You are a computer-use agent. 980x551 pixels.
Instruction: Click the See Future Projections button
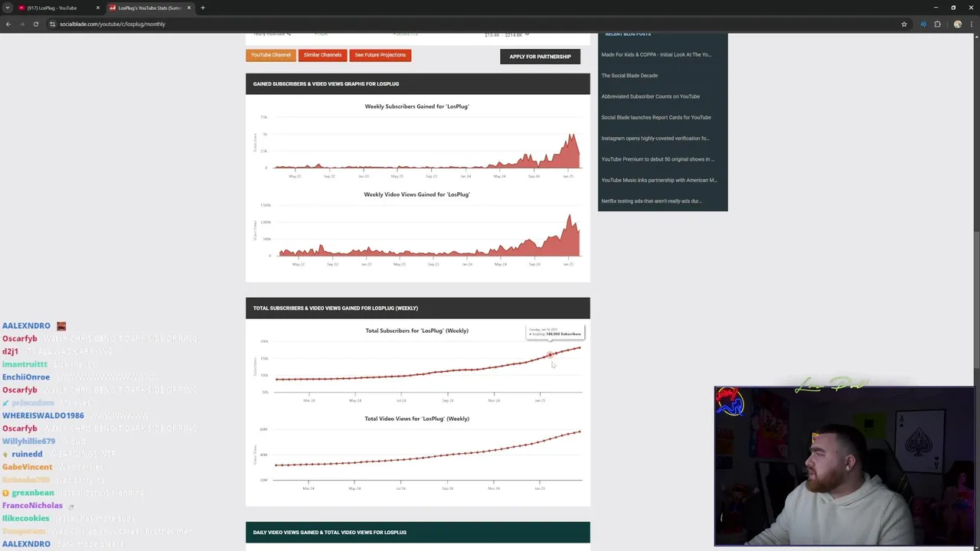[381, 55]
